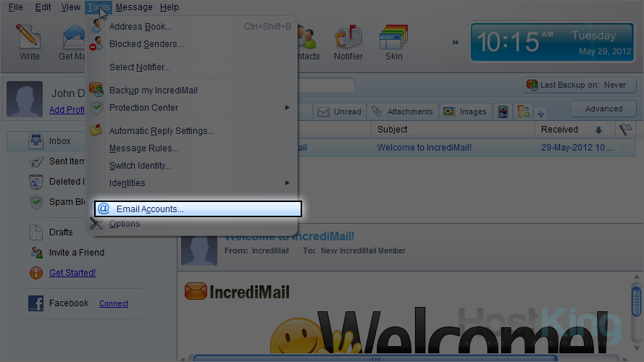
Task: Click the Invite a Friend icon
Action: [x=36, y=253]
